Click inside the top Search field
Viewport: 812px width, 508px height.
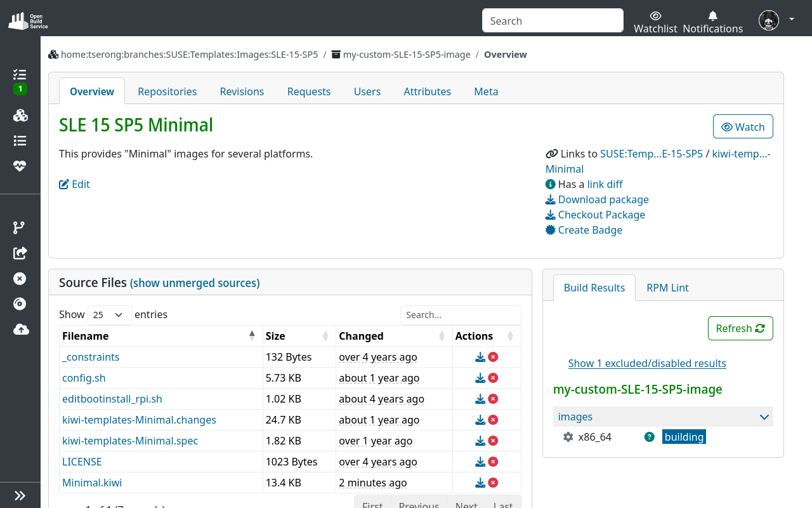tap(551, 20)
